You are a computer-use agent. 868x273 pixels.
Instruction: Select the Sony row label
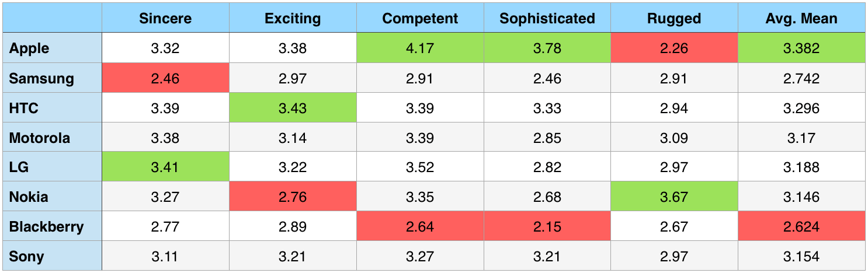pyautogui.click(x=26, y=256)
